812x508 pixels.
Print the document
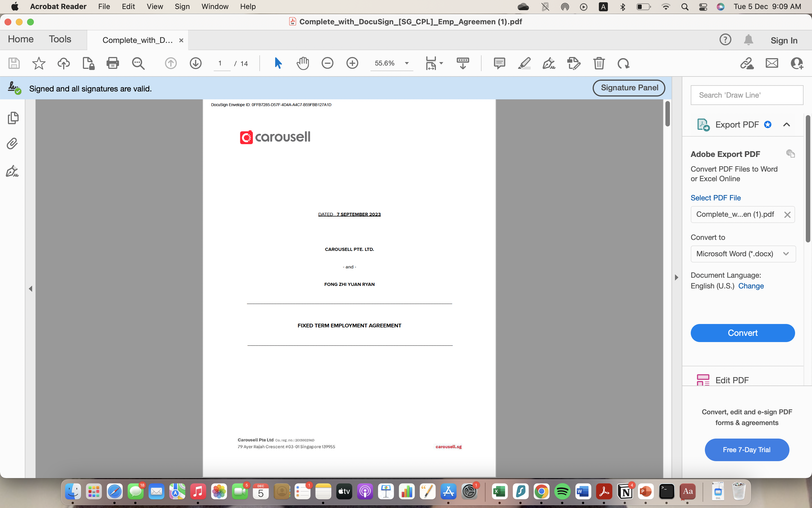[x=113, y=63]
